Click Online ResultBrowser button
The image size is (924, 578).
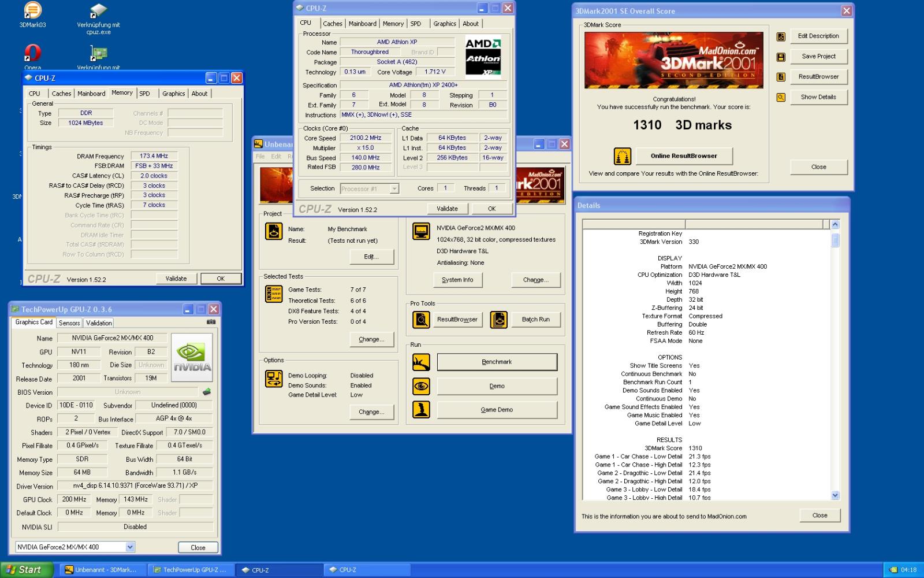pos(684,156)
